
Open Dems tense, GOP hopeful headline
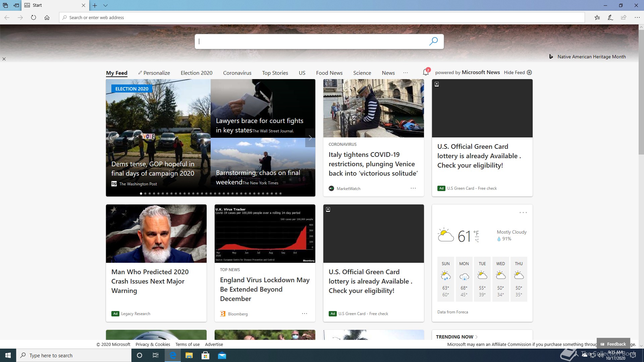pyautogui.click(x=153, y=169)
